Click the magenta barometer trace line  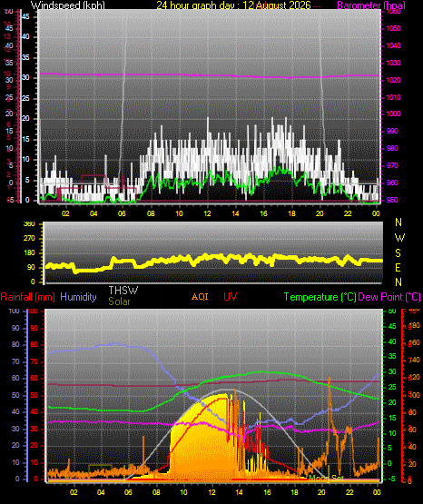click(209, 76)
